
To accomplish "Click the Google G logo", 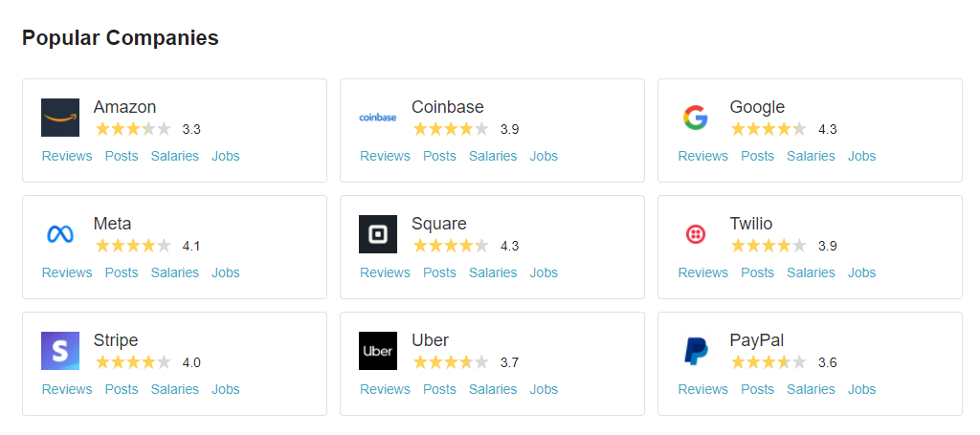I will point(696,118).
